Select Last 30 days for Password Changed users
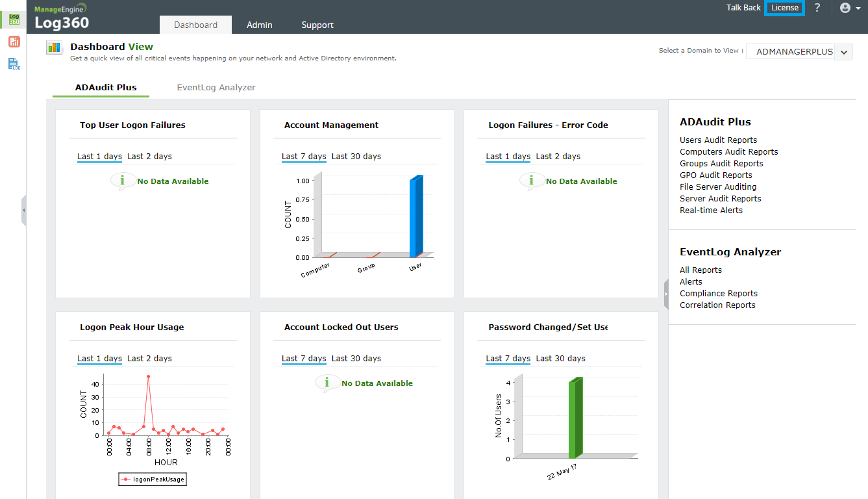 (x=560, y=358)
